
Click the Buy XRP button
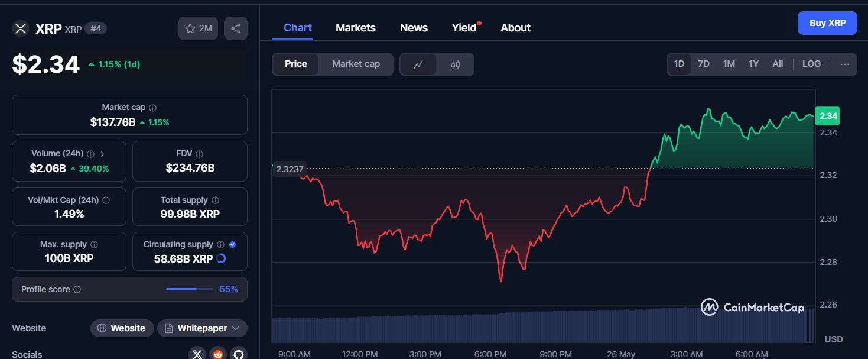[x=827, y=23]
